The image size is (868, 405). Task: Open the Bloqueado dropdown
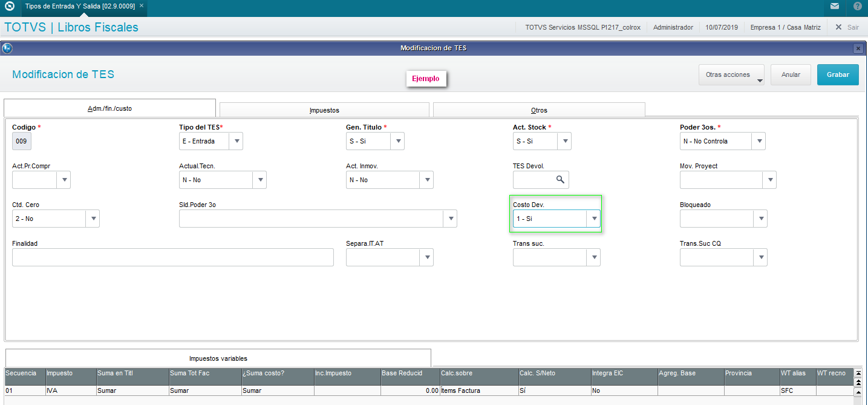pos(760,219)
